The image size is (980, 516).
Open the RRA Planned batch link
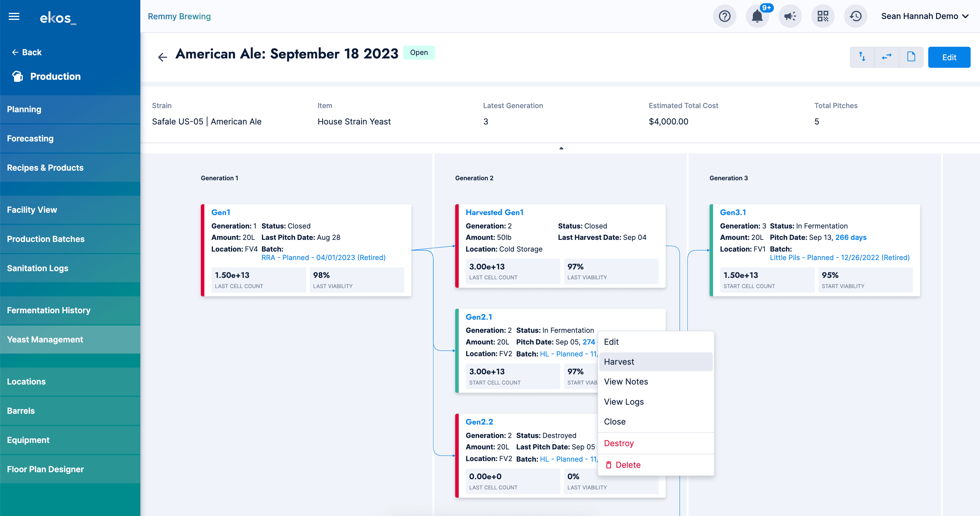pos(323,258)
